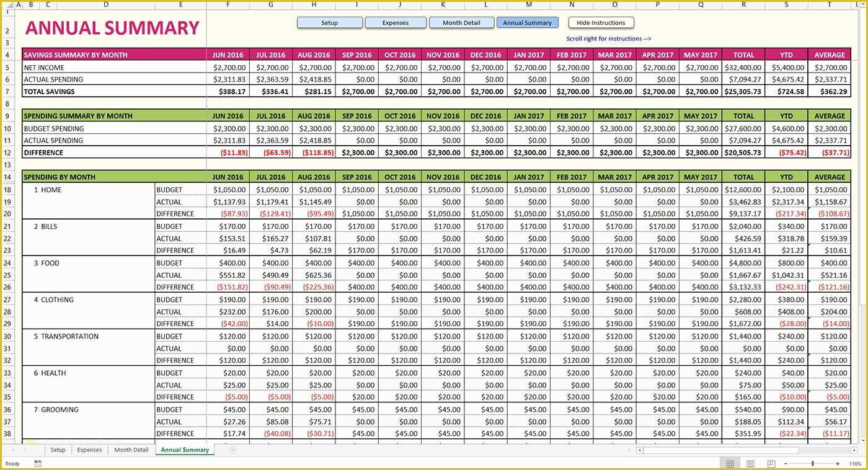Click the Annual Summary navigation button
Viewport: 868px width, 470px height.
coord(528,23)
